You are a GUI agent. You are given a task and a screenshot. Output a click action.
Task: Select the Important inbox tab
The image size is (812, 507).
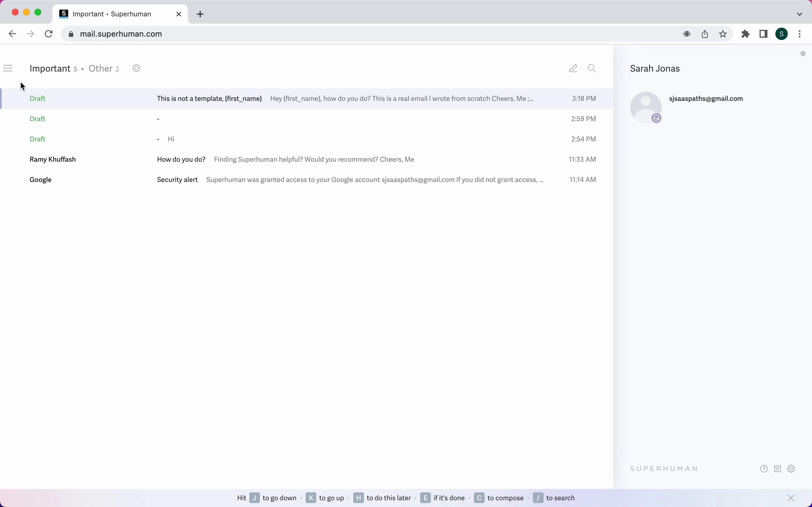pos(50,69)
